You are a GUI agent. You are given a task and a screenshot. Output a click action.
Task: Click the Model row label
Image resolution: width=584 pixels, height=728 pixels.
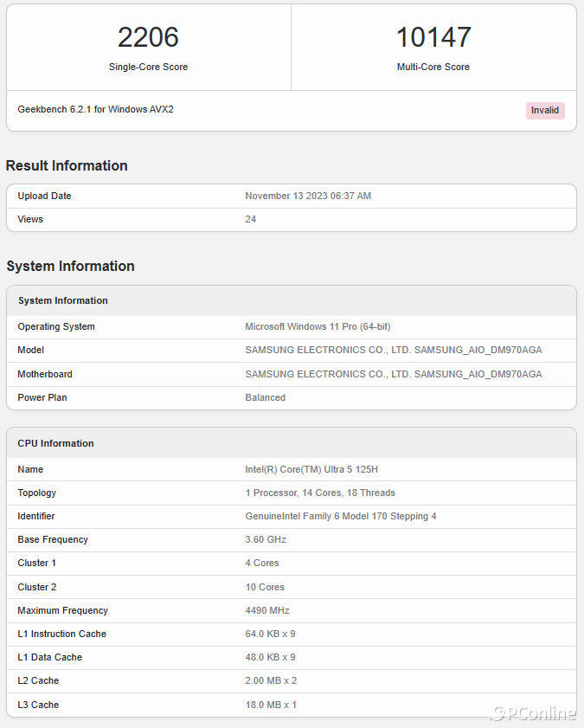30,350
